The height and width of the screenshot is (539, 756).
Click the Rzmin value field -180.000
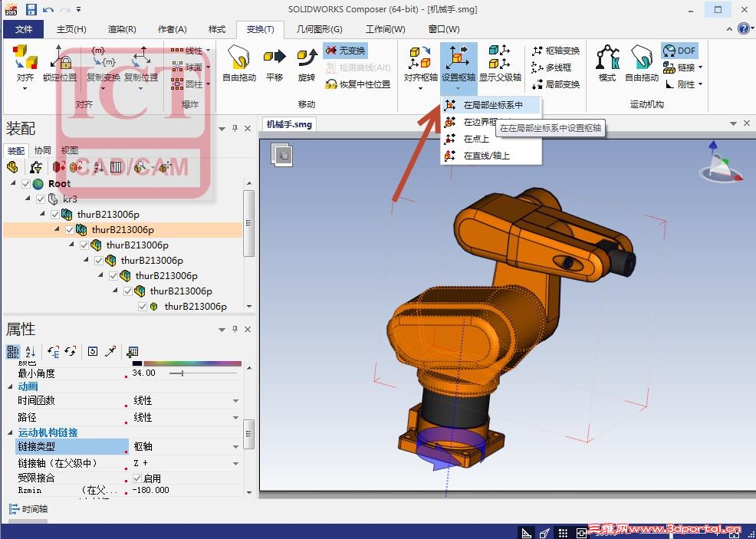(x=186, y=490)
